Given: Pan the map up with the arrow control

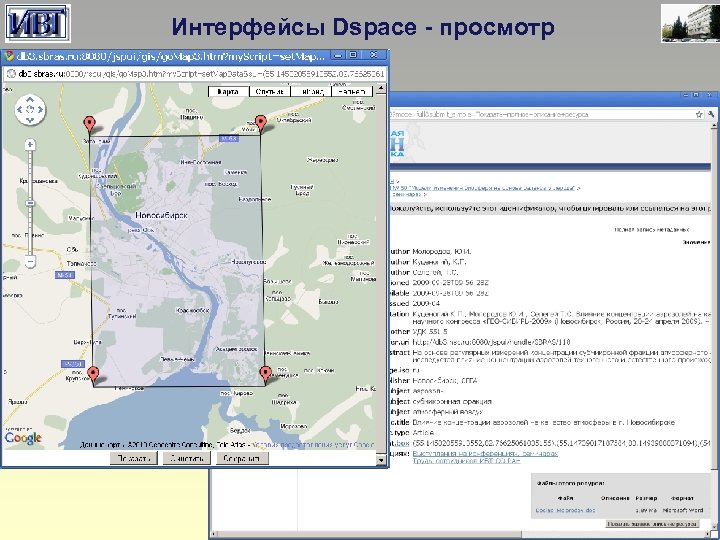Looking at the screenshot, I should pyautogui.click(x=30, y=100).
